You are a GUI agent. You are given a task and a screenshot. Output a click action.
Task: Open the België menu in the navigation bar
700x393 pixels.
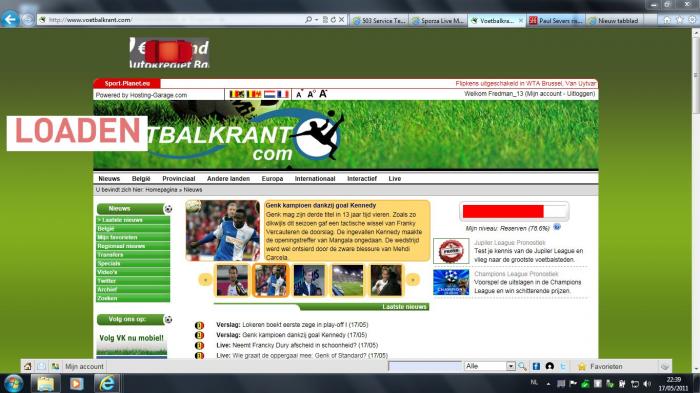141,179
